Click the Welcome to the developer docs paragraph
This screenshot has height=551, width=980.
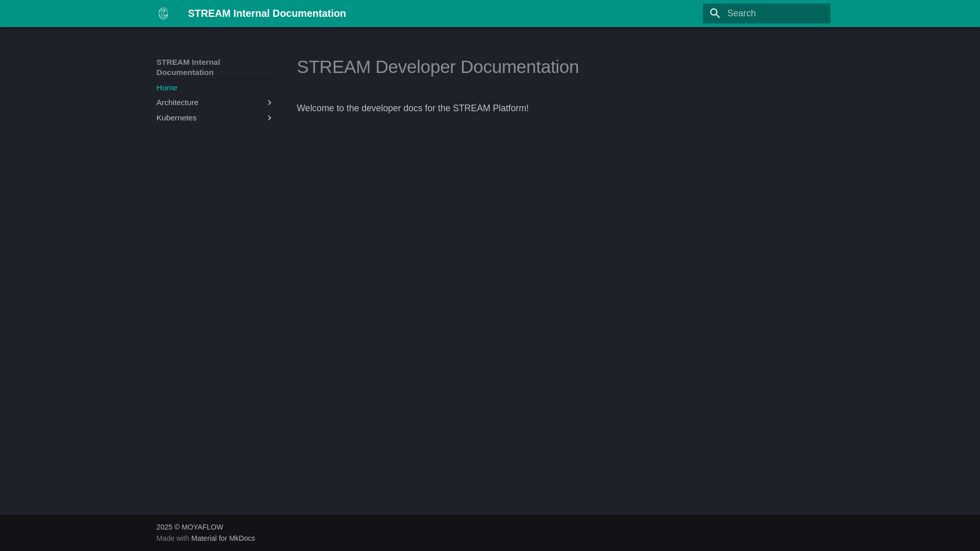412,108
